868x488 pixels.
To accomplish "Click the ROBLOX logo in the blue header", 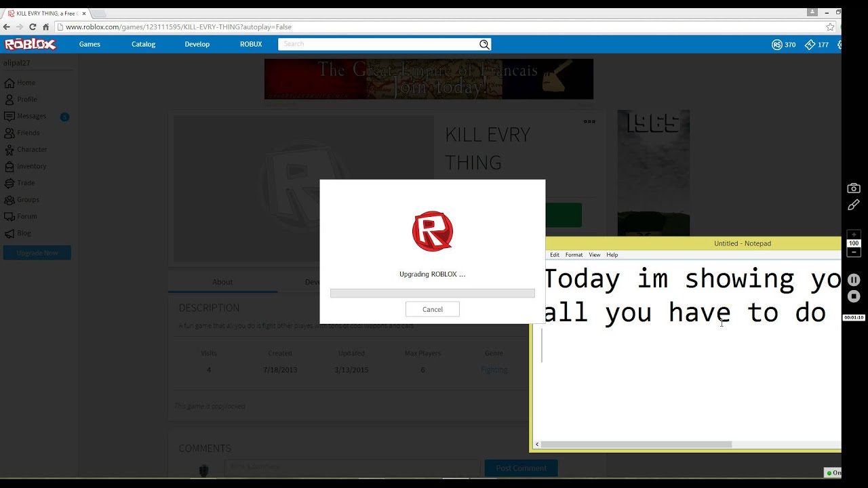I will tap(30, 44).
